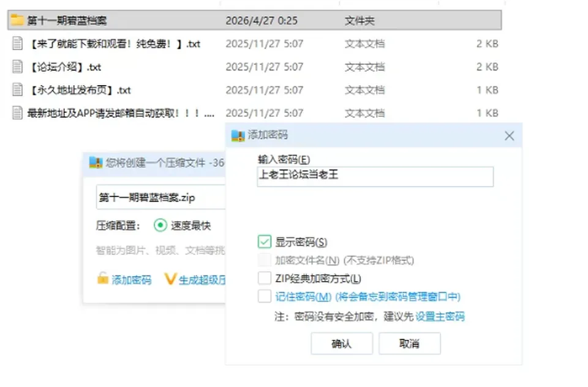The width and height of the screenshot is (588, 387).
Task: Click the ZIP经典加密方式(L) label
Action: [318, 279]
